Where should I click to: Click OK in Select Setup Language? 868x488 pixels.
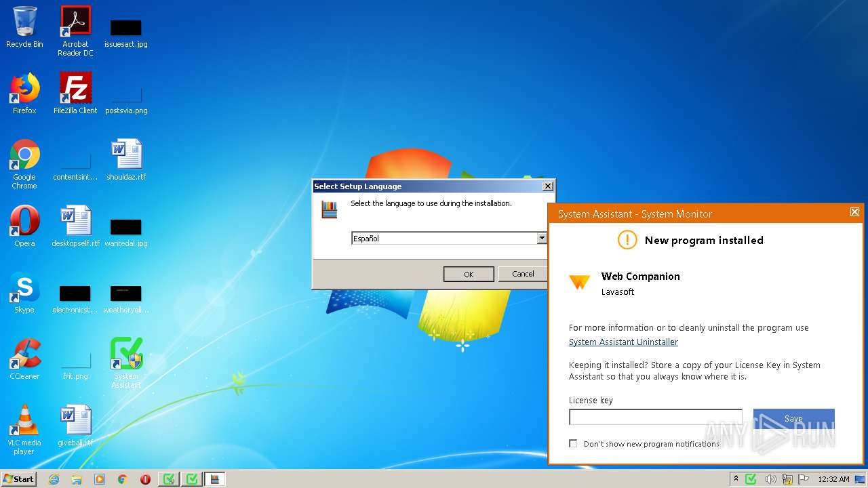point(469,274)
